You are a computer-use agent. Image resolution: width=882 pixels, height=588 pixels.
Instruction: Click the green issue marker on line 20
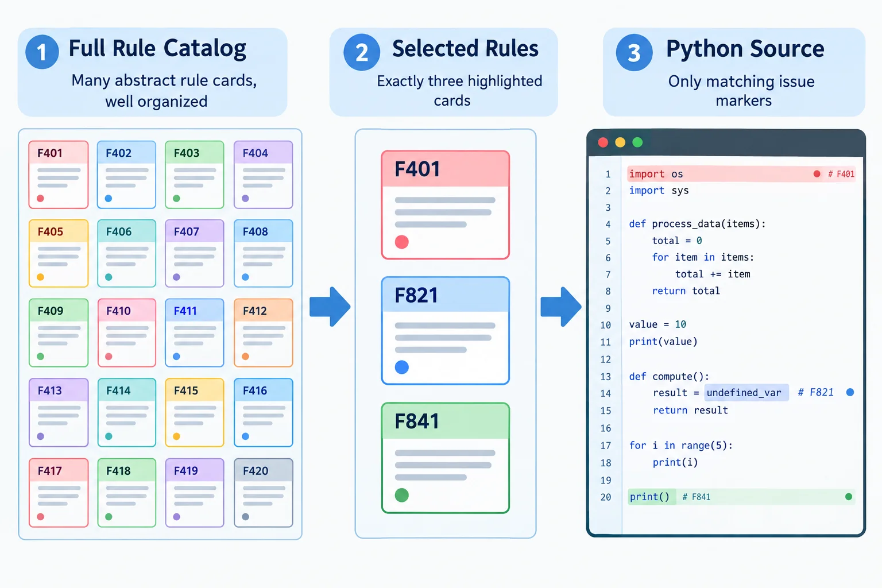click(849, 497)
